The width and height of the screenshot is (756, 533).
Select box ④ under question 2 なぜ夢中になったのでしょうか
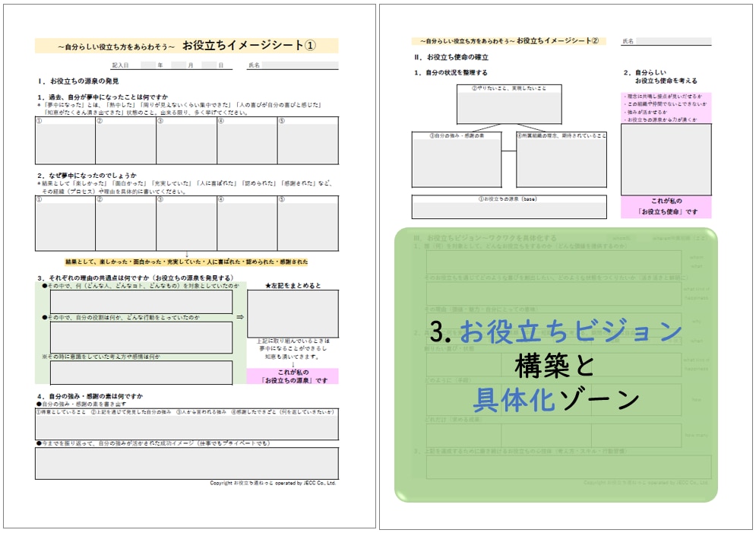coord(247,224)
